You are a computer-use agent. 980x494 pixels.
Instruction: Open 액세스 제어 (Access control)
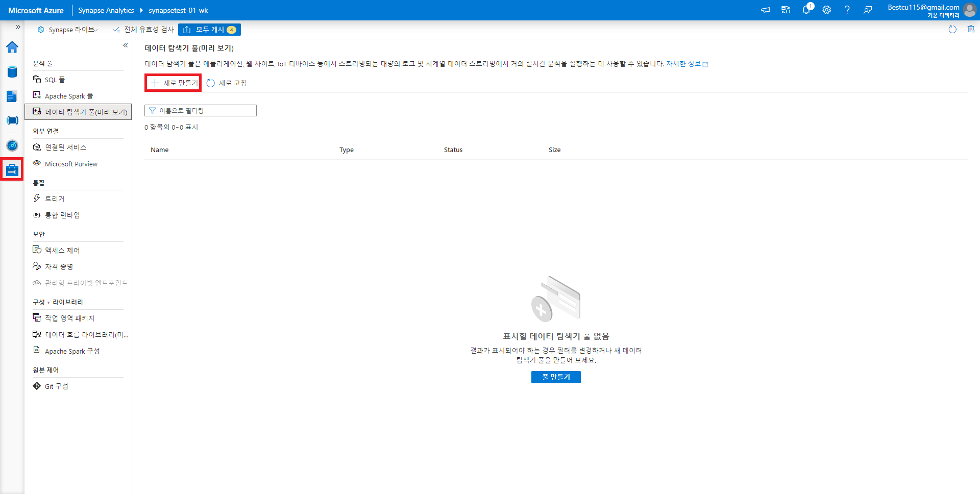pyautogui.click(x=78, y=250)
